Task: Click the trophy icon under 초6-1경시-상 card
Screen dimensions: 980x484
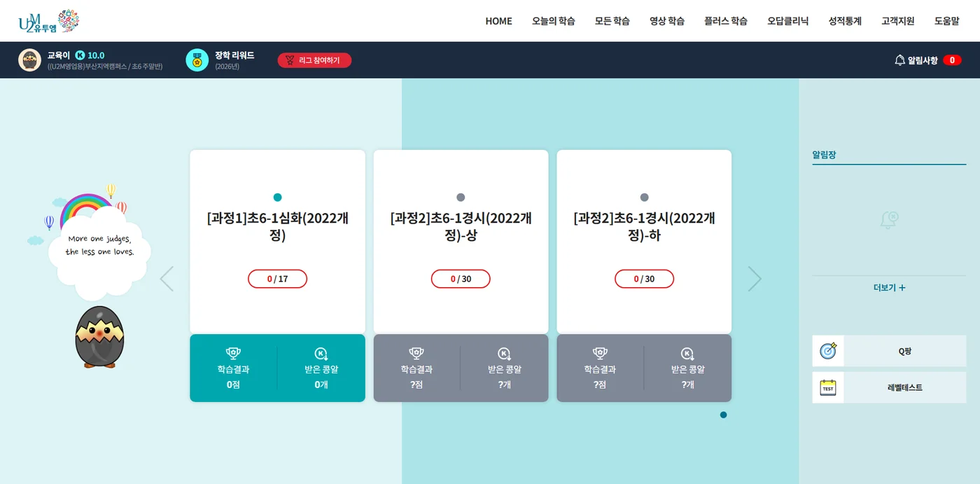Action: (416, 354)
